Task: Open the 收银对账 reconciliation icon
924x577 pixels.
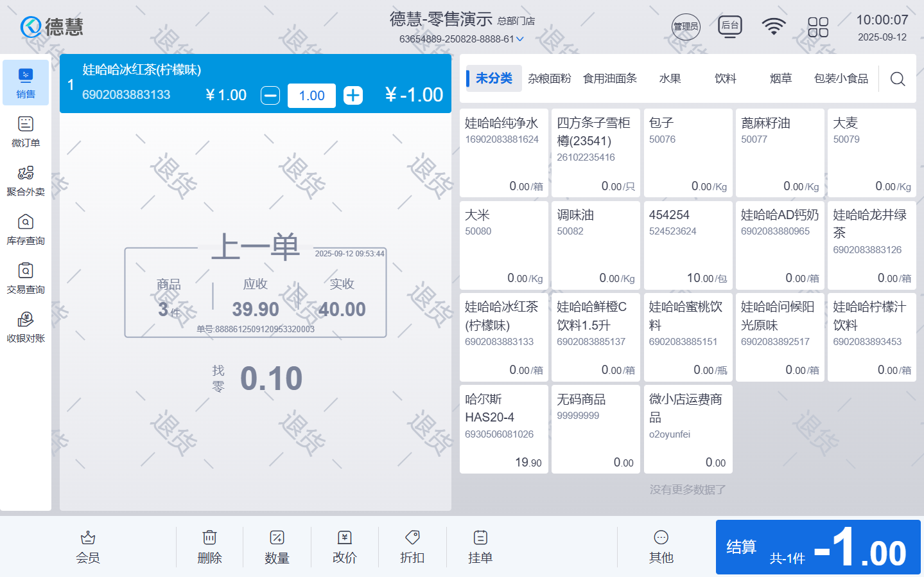Action: (x=26, y=327)
